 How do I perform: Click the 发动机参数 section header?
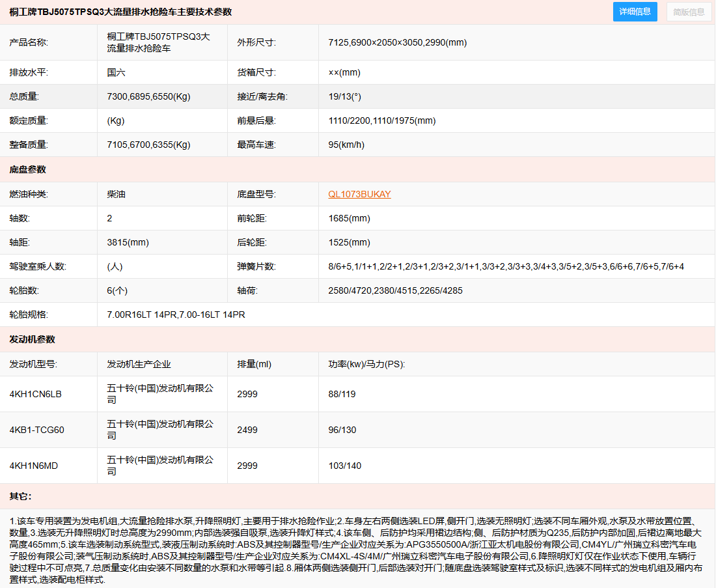(32, 339)
